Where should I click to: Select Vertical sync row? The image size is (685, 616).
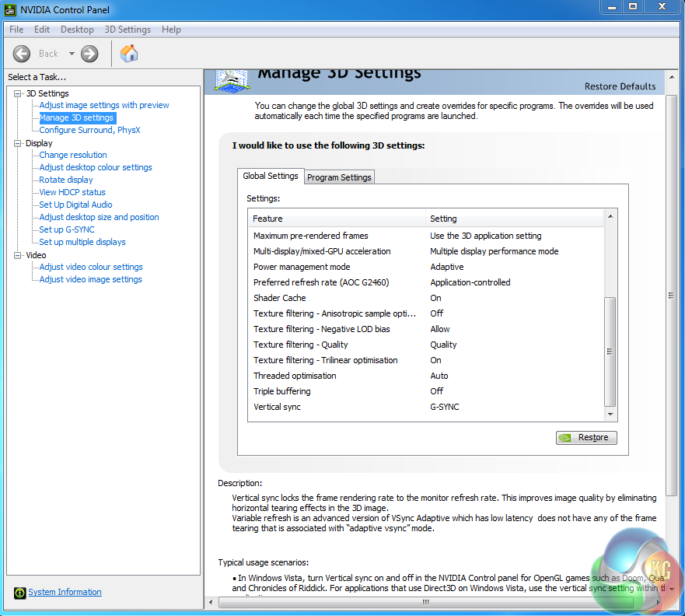(426, 408)
